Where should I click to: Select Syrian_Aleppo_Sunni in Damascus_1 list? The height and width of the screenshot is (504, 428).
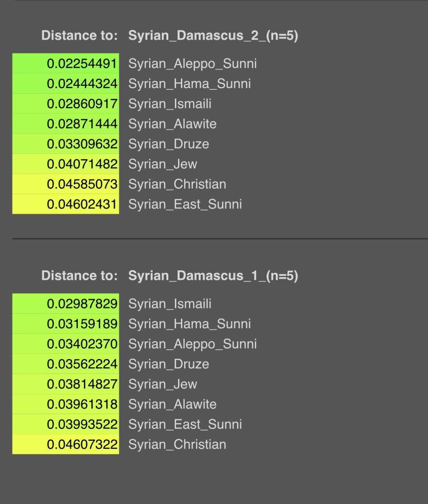(192, 344)
